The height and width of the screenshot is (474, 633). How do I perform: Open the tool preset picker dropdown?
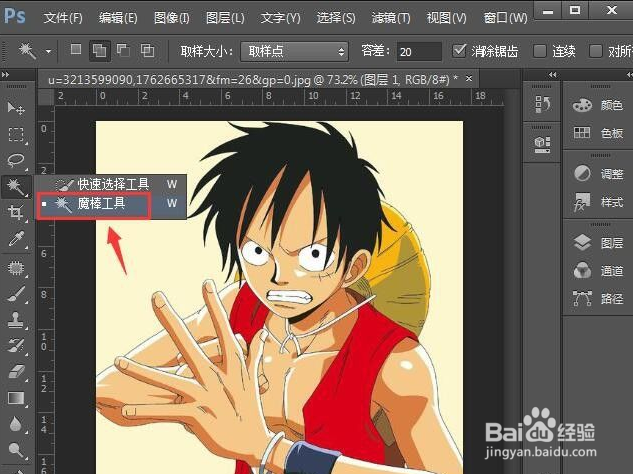[48, 51]
